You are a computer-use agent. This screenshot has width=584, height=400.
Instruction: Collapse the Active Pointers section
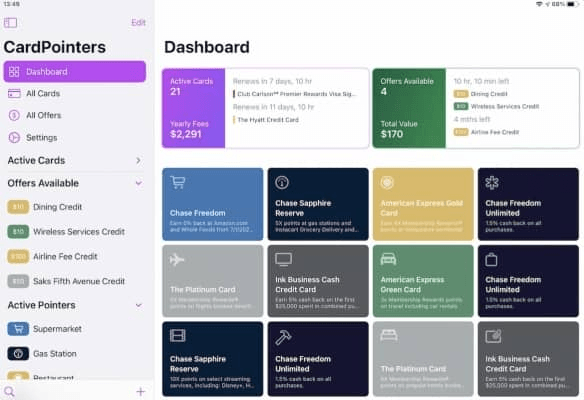[x=139, y=305]
